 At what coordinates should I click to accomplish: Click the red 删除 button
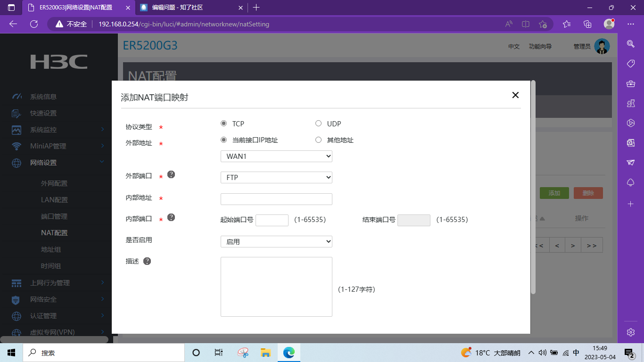tap(588, 193)
